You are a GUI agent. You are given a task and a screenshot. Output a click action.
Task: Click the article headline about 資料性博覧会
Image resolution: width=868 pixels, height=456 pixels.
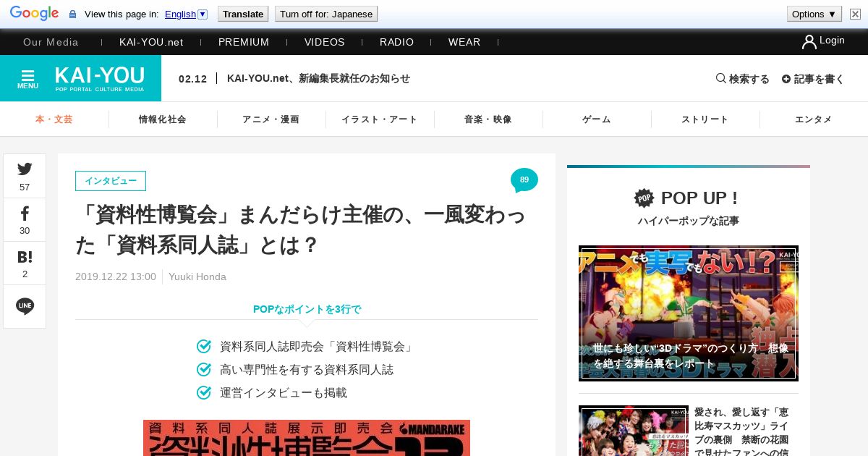[300, 230]
